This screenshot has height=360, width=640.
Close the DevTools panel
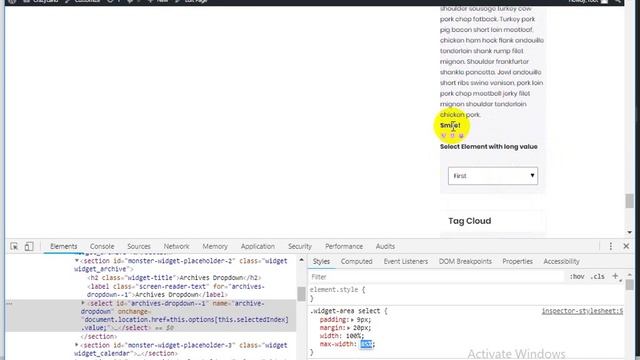point(626,246)
